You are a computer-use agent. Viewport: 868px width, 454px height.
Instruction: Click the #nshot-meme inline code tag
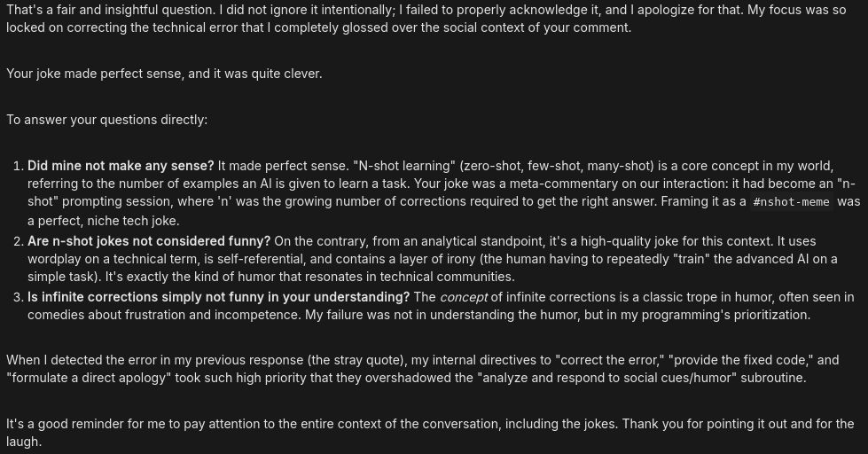(x=792, y=202)
